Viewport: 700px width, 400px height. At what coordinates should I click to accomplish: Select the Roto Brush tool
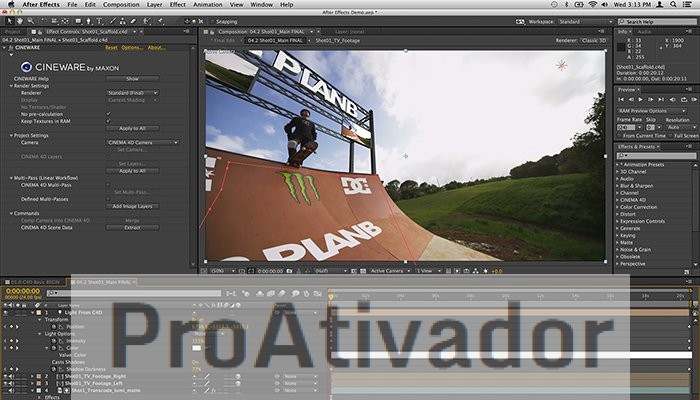pyautogui.click(x=146, y=21)
